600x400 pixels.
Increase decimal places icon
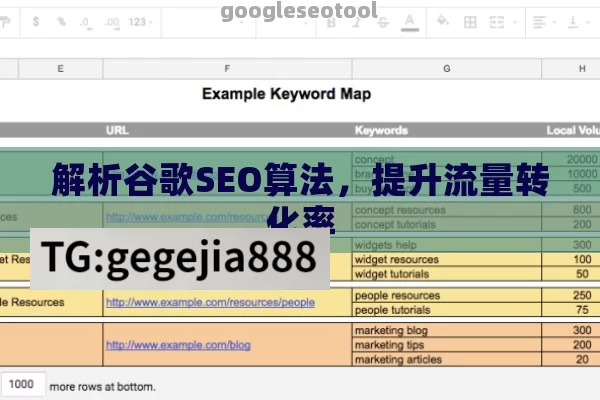pos(112,23)
